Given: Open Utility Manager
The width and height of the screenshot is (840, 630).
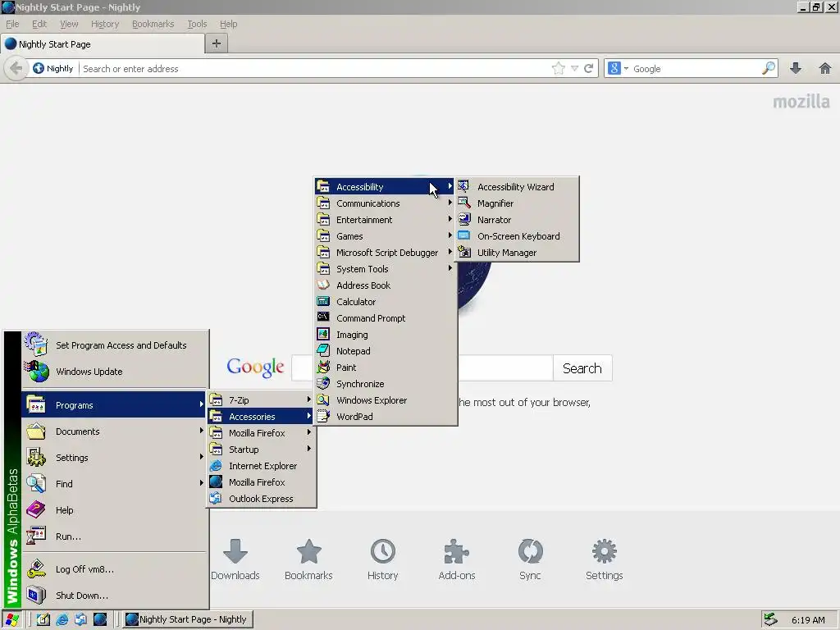Looking at the screenshot, I should 518,253.
